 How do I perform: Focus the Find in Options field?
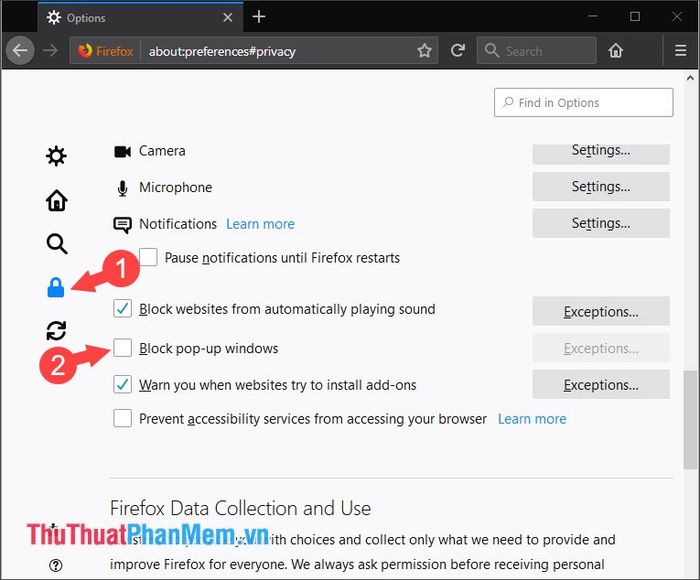click(583, 102)
